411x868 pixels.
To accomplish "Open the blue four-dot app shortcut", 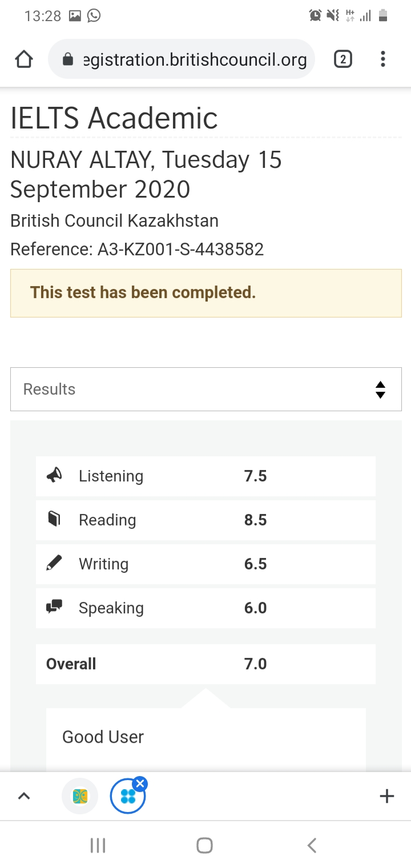I will [x=128, y=796].
